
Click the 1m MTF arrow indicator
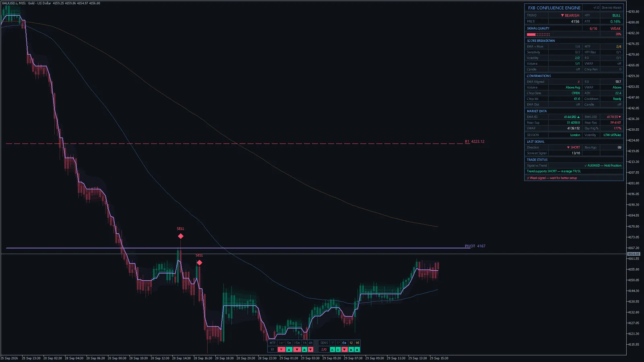(x=281, y=350)
